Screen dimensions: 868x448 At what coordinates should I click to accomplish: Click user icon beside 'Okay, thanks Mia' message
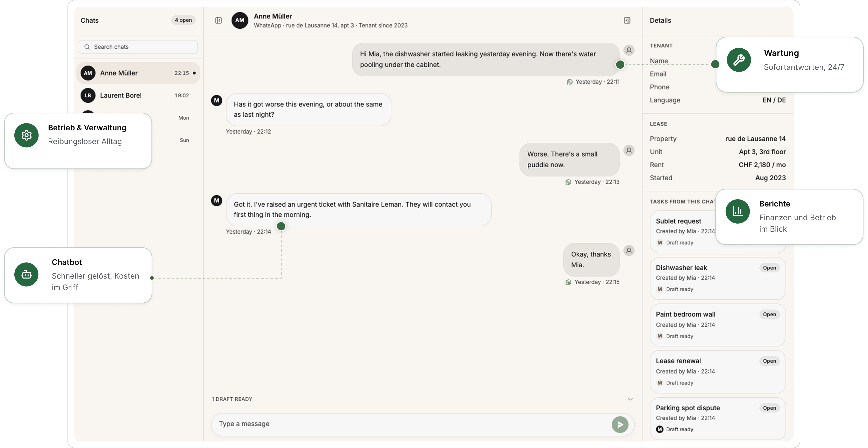[629, 250]
